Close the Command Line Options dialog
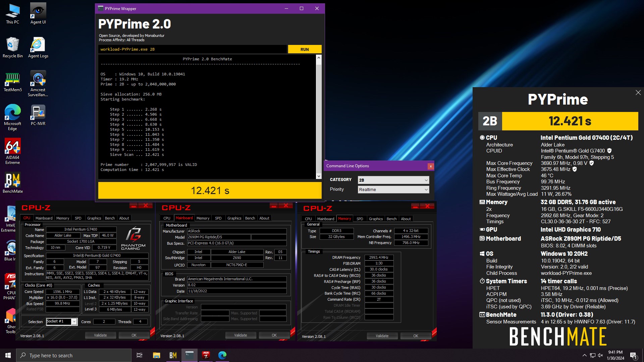This screenshot has height=362, width=644. click(431, 166)
